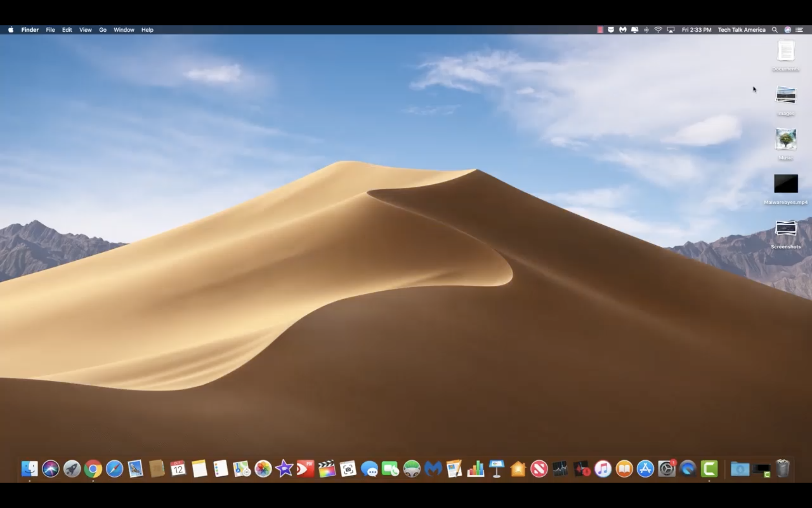812x508 pixels.
Task: Click the Fri 2:33 PM clock
Action: coord(696,30)
